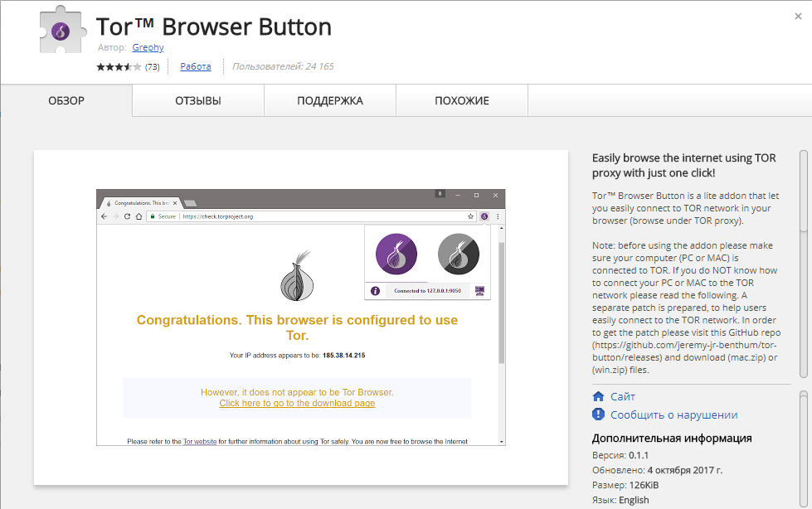Open the author link Grephy
This screenshot has height=509, width=812.
[148, 47]
